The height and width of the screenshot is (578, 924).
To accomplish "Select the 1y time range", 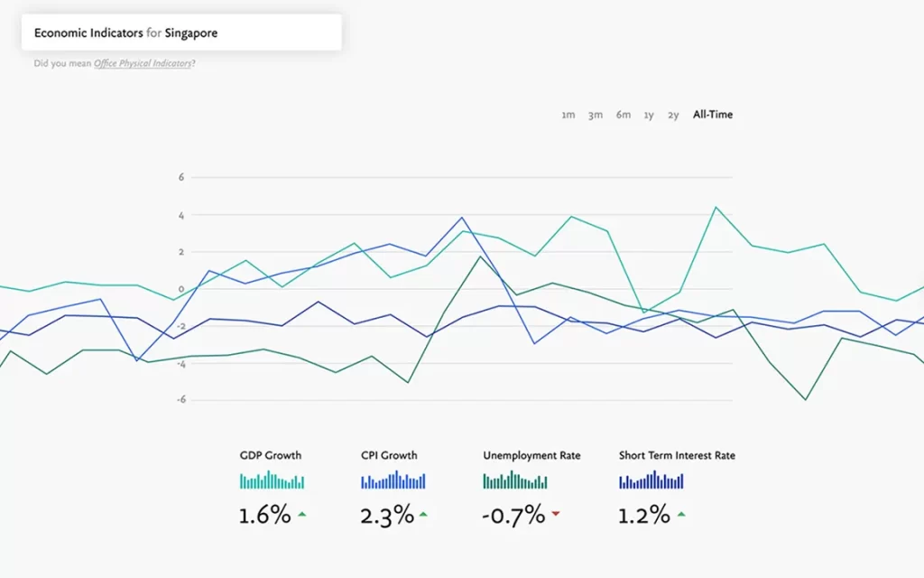I will [649, 115].
